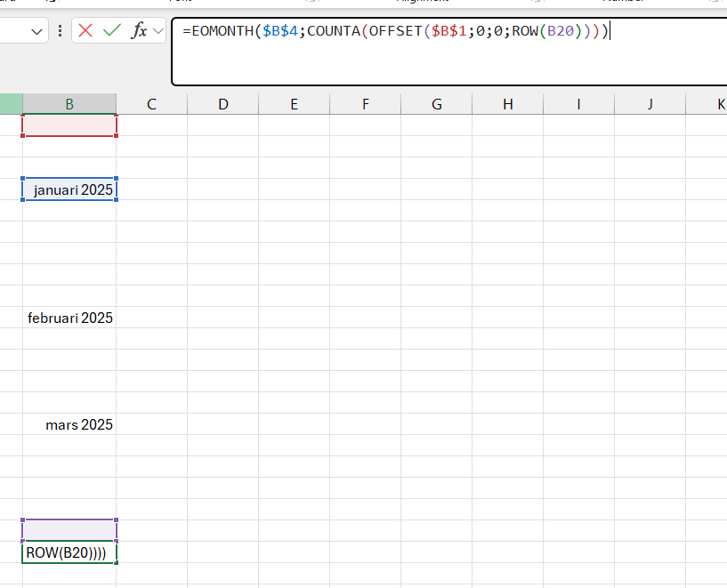Click the editing cell showing ROW(B20))))
The image size is (727, 588).
coord(69,552)
